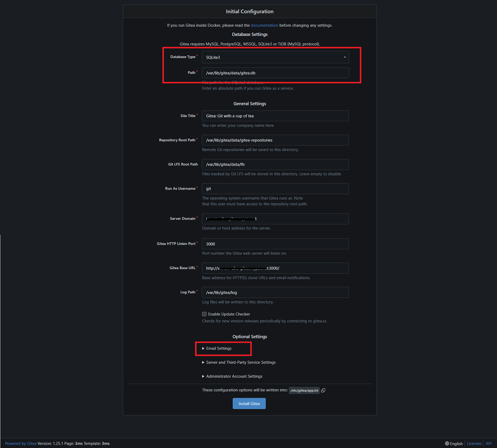Open the Database Type dropdown
Viewport: 497px width, 448px height.
point(275,57)
